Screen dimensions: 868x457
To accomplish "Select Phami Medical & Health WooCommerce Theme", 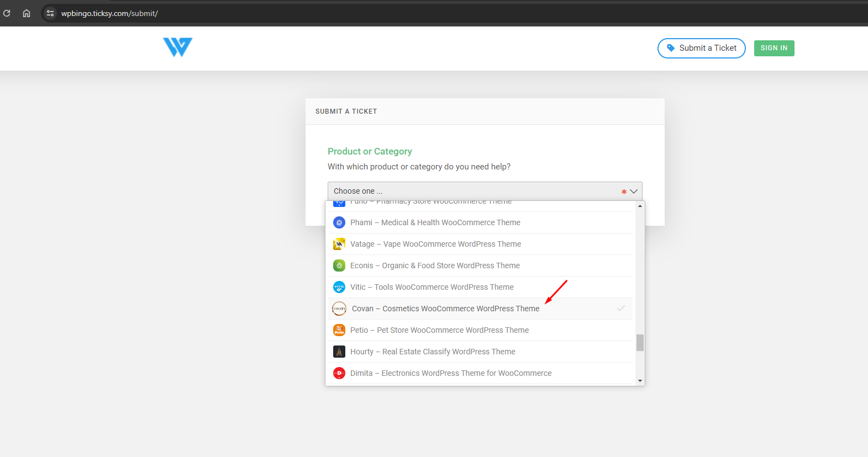I will (x=481, y=222).
